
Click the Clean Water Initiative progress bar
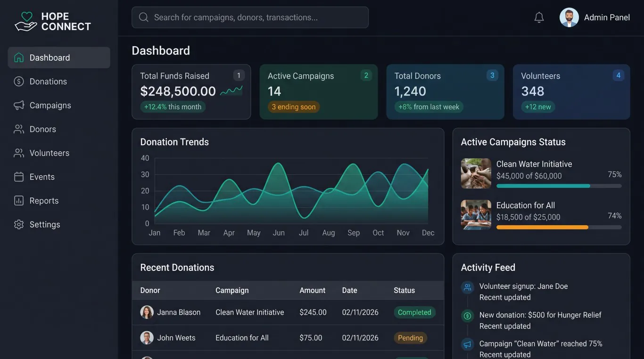559,186
